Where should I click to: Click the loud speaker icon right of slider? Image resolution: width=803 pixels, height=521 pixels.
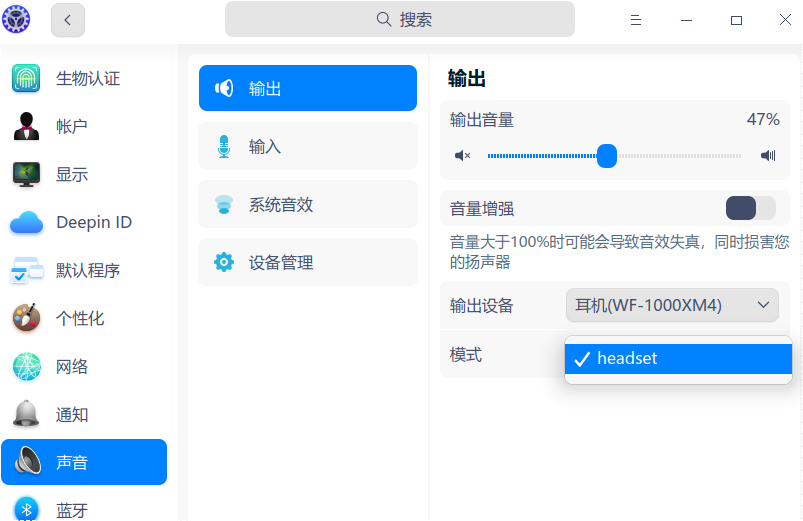768,155
